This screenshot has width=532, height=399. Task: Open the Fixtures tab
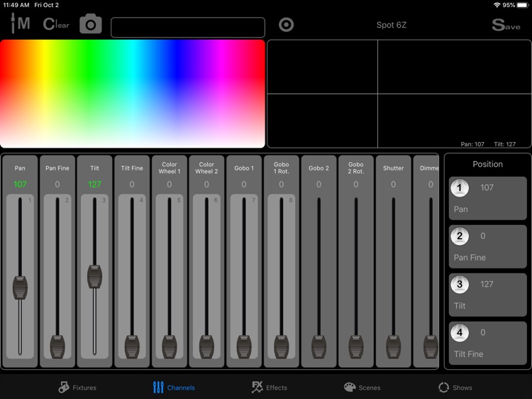point(77,388)
